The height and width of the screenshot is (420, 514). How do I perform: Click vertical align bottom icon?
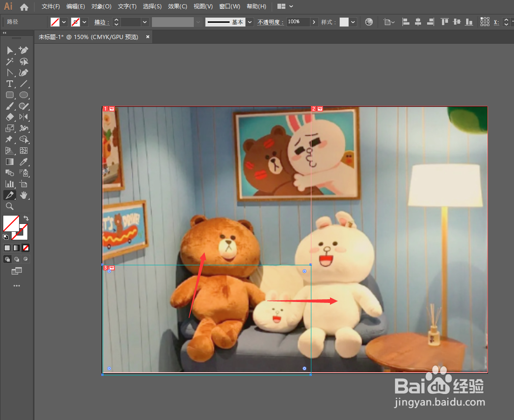point(469,22)
